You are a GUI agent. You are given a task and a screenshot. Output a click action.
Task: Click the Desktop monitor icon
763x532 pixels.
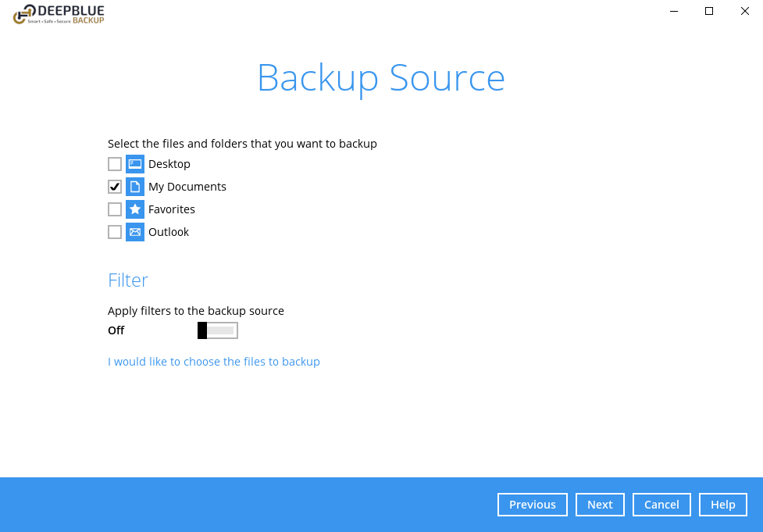click(x=135, y=164)
